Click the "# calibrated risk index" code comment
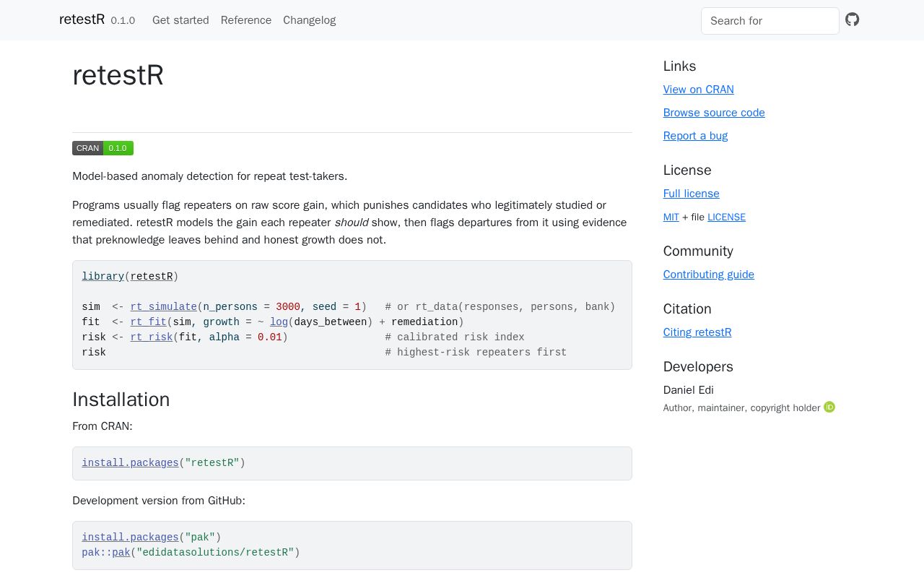The height and width of the screenshot is (578, 924). coord(455,337)
